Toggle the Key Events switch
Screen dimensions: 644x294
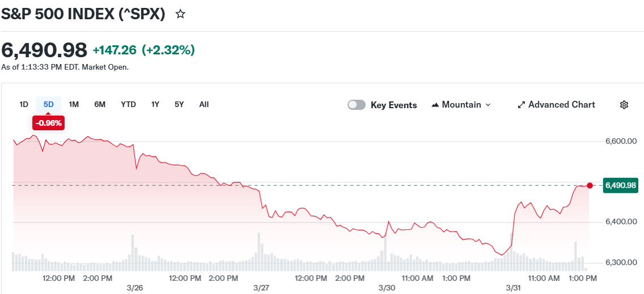coord(357,105)
